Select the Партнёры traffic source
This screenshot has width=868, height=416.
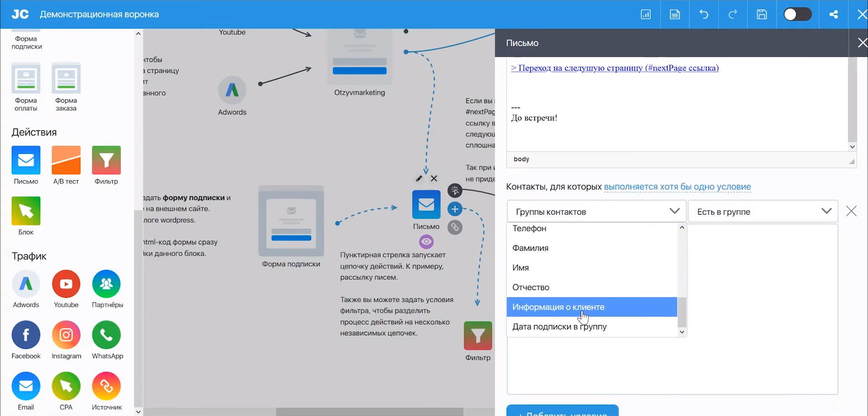107,289
